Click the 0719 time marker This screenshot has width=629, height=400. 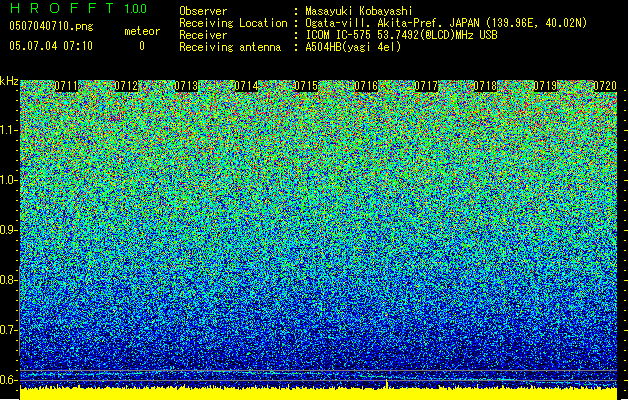pos(545,86)
